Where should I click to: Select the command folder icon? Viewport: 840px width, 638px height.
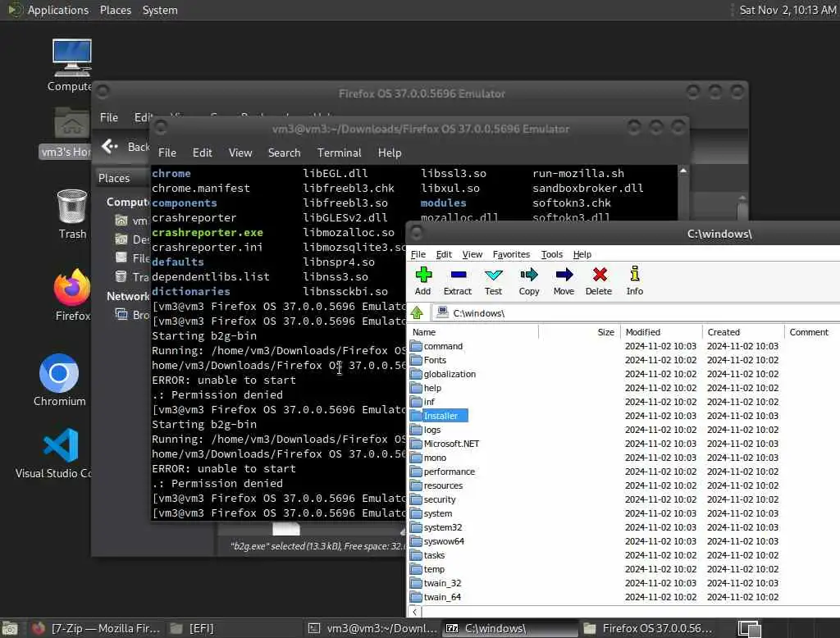pos(416,346)
